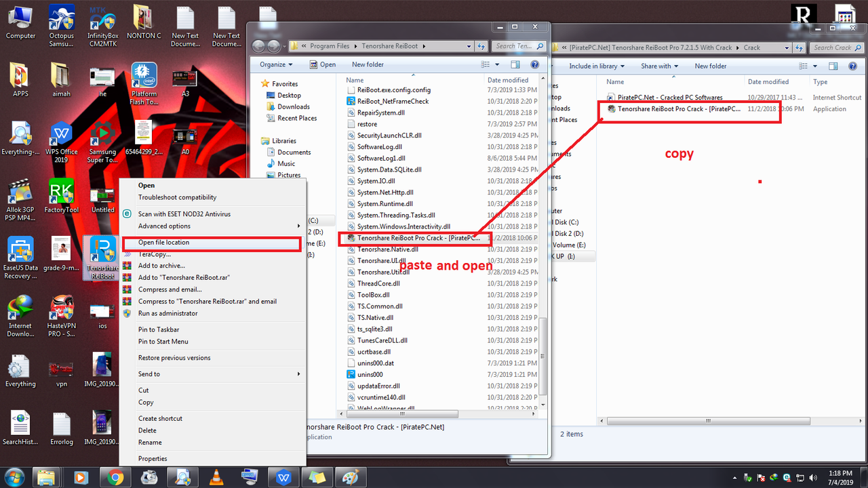Click New folder in Crack window
Screen dimensions: 868x488
point(711,66)
